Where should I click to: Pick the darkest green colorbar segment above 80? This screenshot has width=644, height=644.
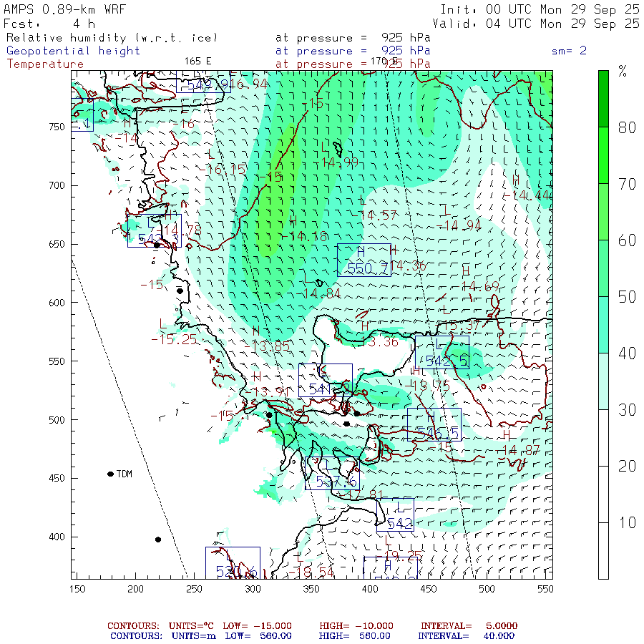tap(603, 99)
